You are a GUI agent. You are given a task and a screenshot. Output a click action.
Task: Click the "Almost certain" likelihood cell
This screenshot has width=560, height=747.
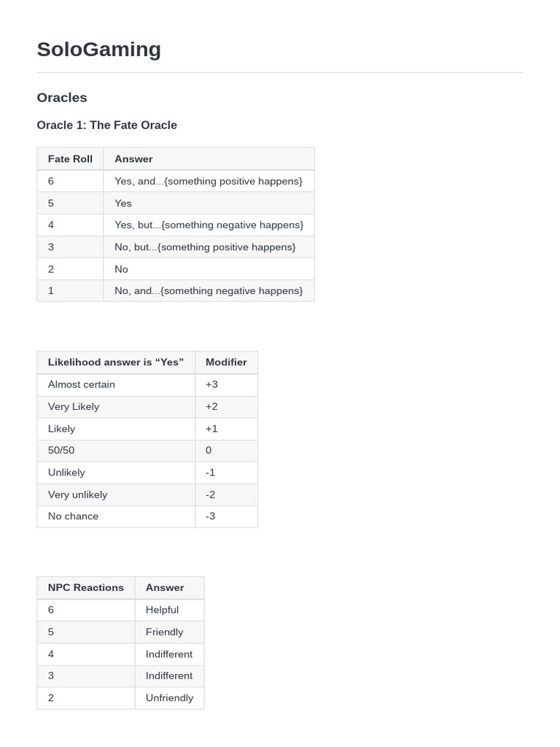(82, 384)
